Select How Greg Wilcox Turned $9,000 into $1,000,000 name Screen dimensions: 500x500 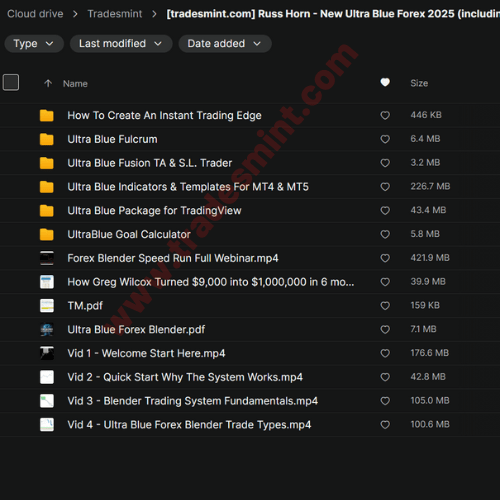pyautogui.click(x=211, y=282)
